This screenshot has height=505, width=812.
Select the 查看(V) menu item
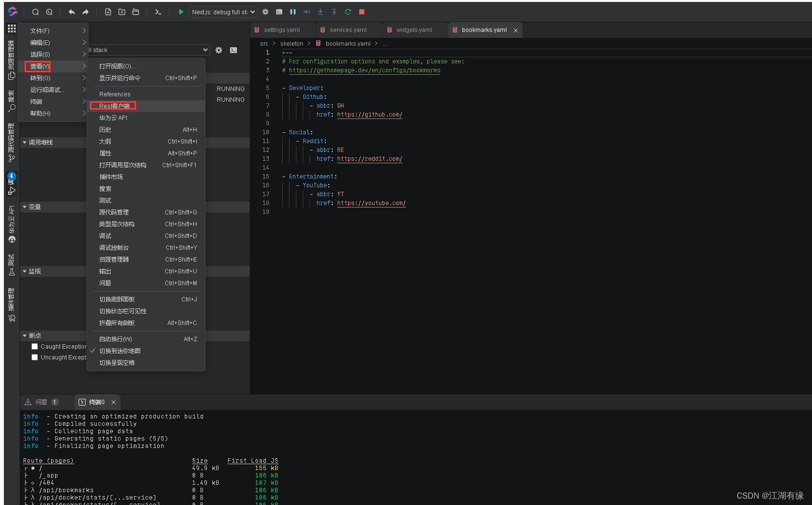point(53,66)
